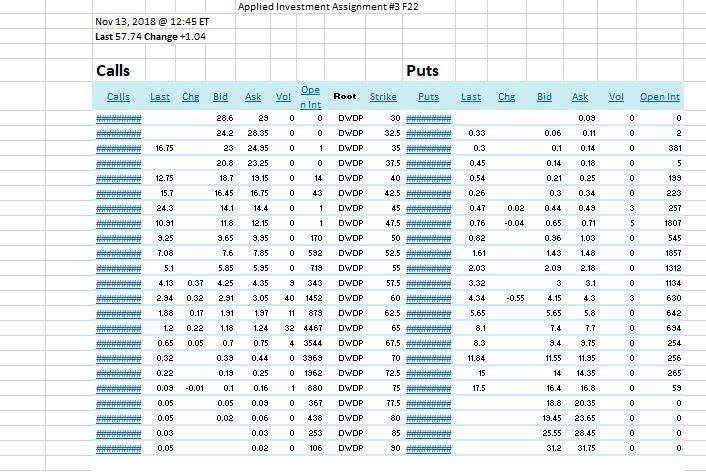
Task: Open the call option link for strike 90
Action: coord(119,448)
